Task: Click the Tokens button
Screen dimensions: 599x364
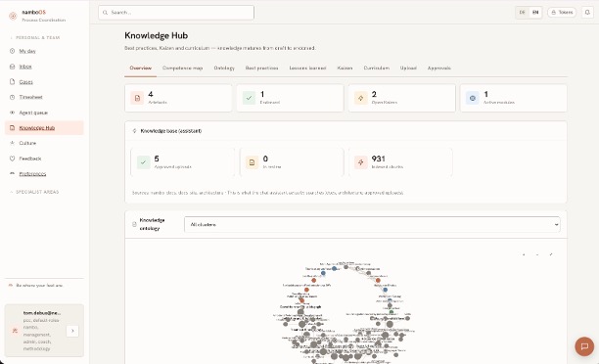Action: tap(562, 12)
